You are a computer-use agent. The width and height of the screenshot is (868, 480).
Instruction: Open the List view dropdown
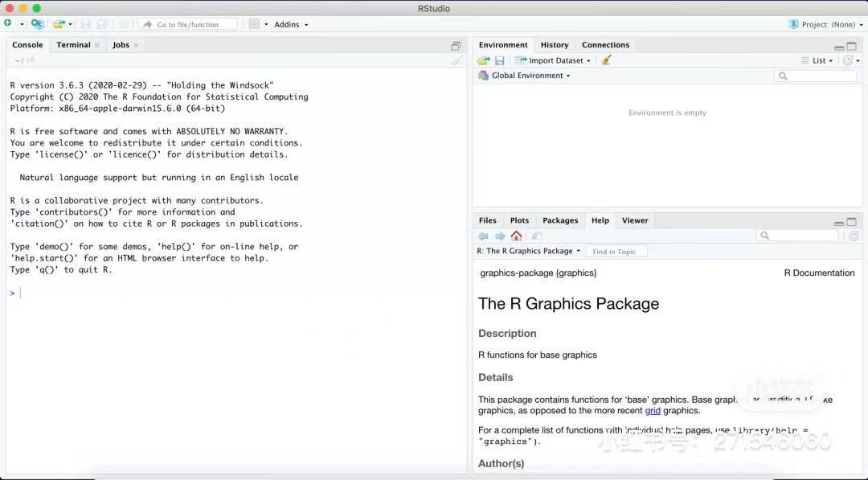(817, 60)
